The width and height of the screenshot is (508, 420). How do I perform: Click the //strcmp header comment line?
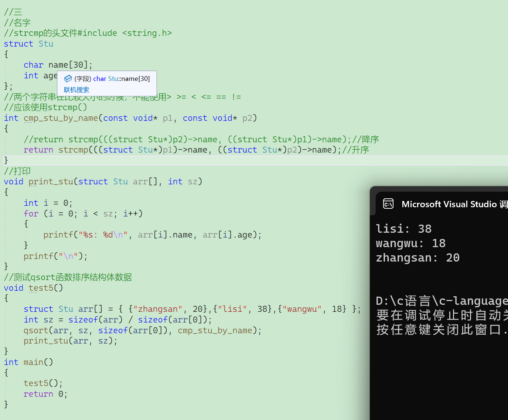point(88,33)
